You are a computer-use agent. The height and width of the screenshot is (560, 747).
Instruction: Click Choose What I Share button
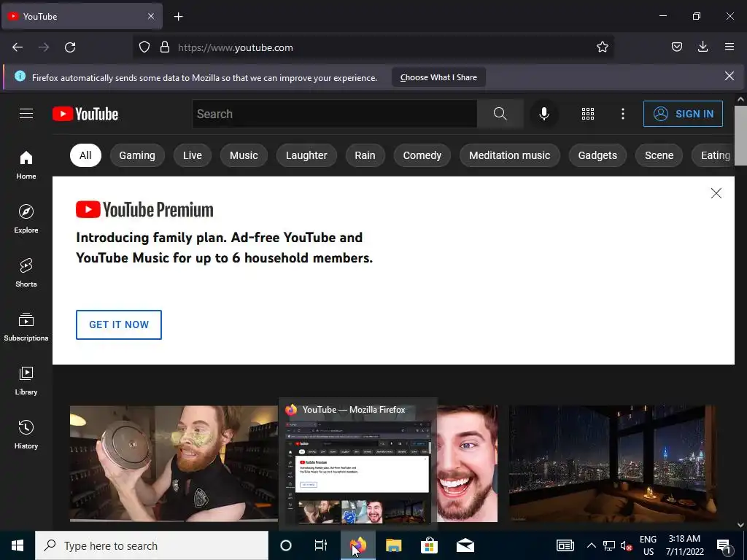[438, 77]
